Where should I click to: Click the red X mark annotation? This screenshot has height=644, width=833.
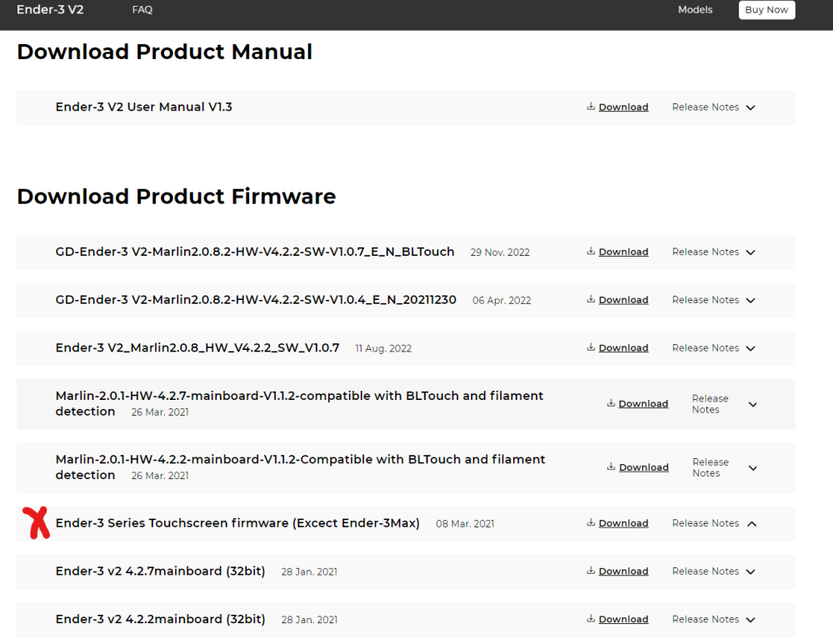[36, 522]
